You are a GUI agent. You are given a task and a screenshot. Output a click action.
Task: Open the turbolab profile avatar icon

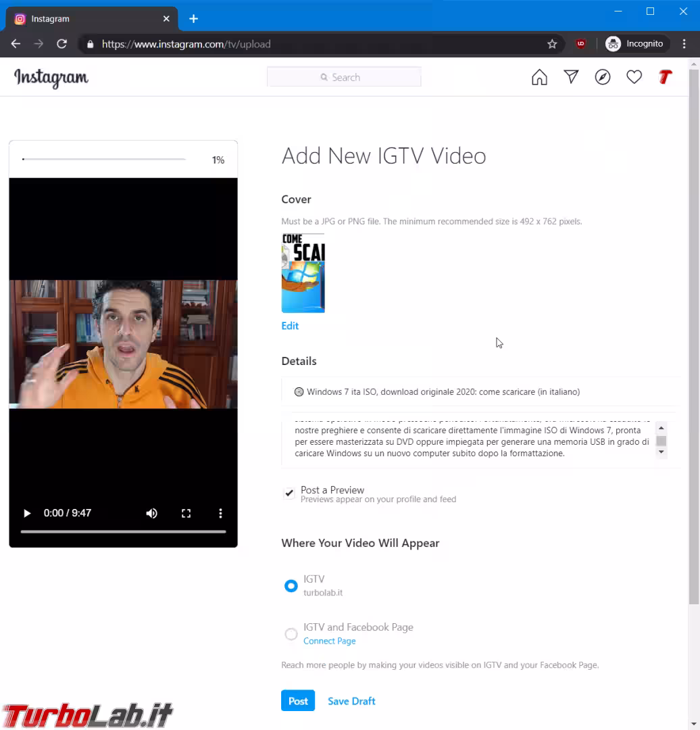(666, 77)
